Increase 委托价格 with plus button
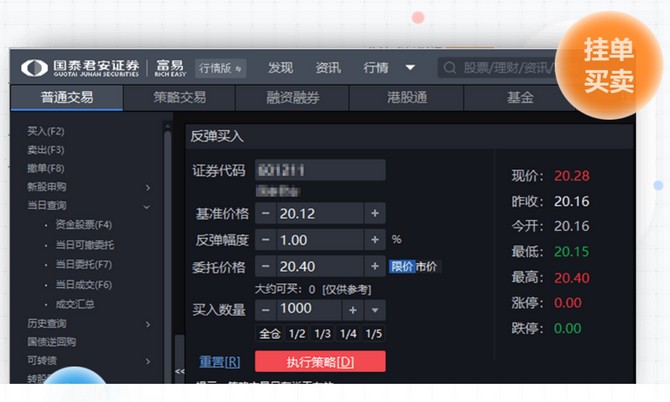 coord(375,266)
